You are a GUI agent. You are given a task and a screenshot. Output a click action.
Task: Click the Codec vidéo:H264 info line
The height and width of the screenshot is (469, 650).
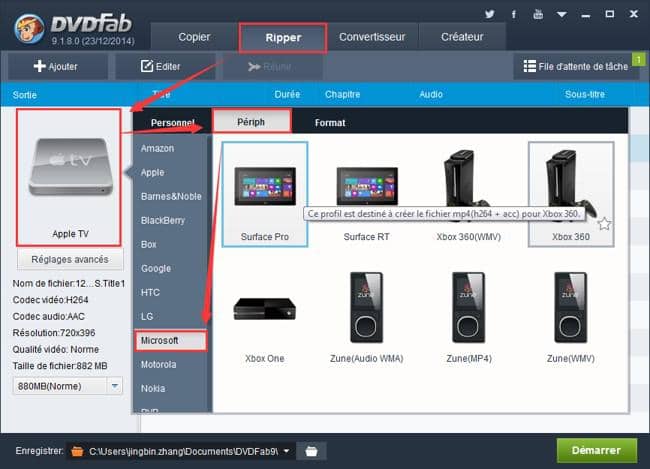[51, 300]
